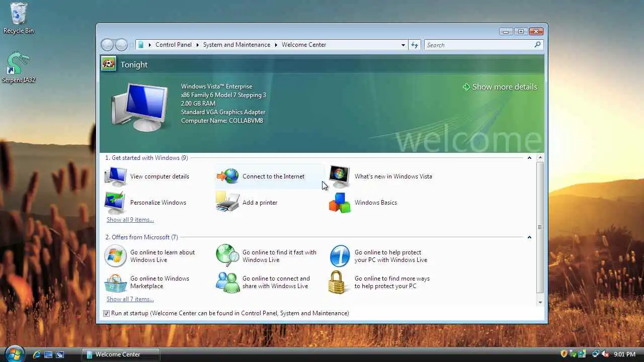Click the search magnifier icon
644x362 pixels.
click(x=537, y=45)
